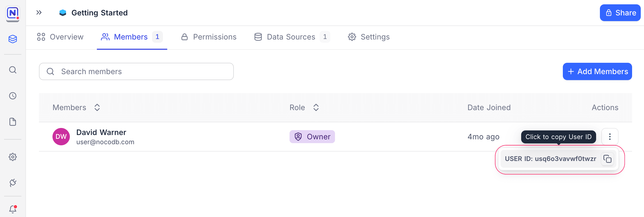Copy the user ID with copy icon
Screen dimensions: 644x217
(x=607, y=159)
